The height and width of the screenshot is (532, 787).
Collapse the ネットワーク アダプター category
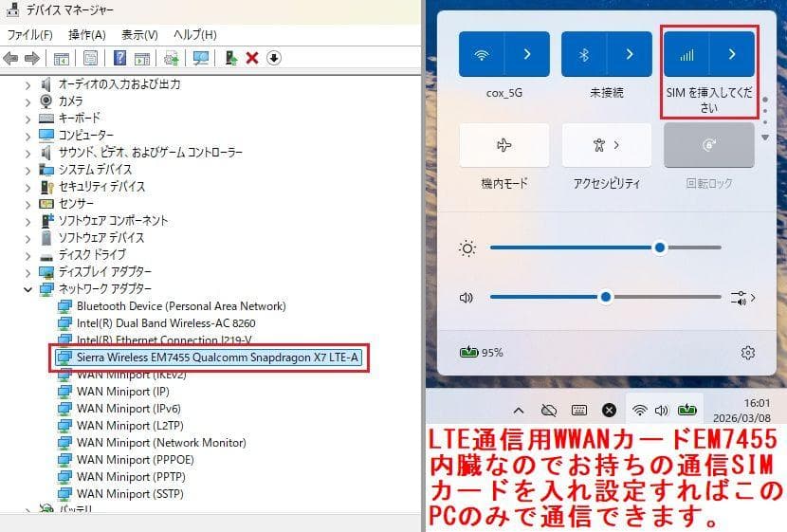tap(28, 289)
